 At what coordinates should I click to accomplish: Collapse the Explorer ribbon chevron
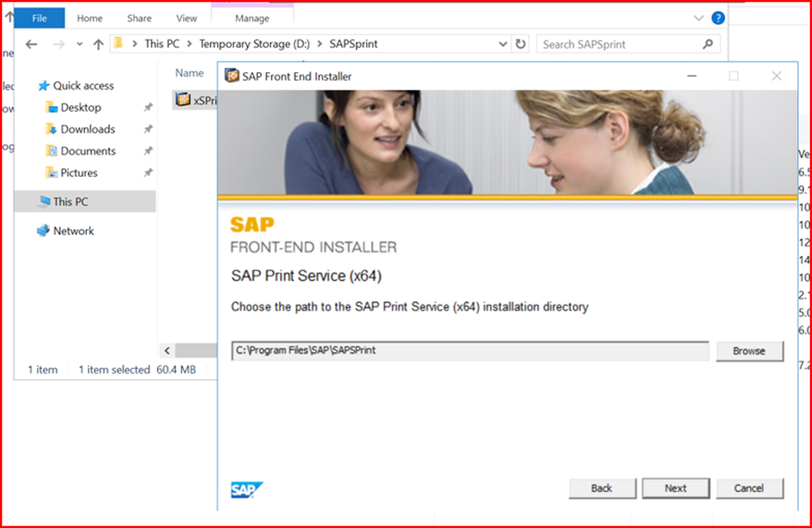[698, 18]
